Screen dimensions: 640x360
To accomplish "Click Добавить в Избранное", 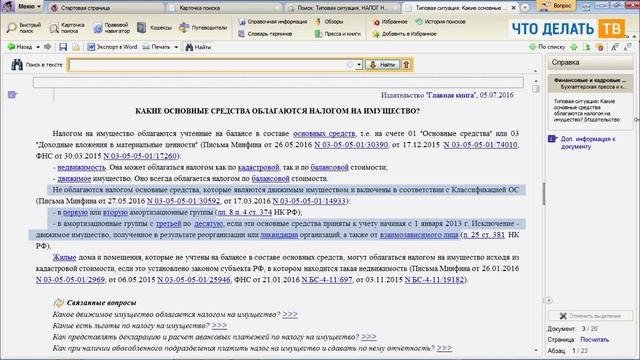I will pos(404,34).
